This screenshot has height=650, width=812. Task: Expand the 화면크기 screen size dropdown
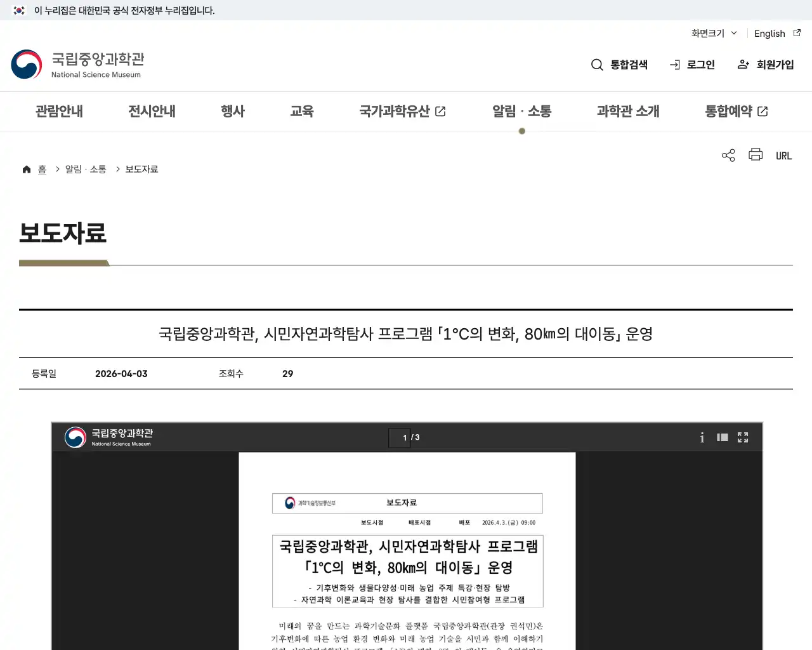pos(713,34)
